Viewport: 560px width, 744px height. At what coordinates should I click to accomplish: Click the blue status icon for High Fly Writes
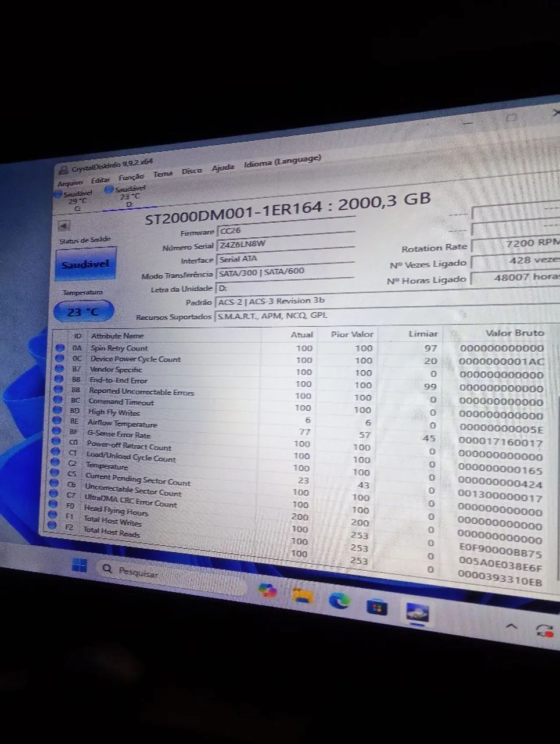tap(57, 410)
